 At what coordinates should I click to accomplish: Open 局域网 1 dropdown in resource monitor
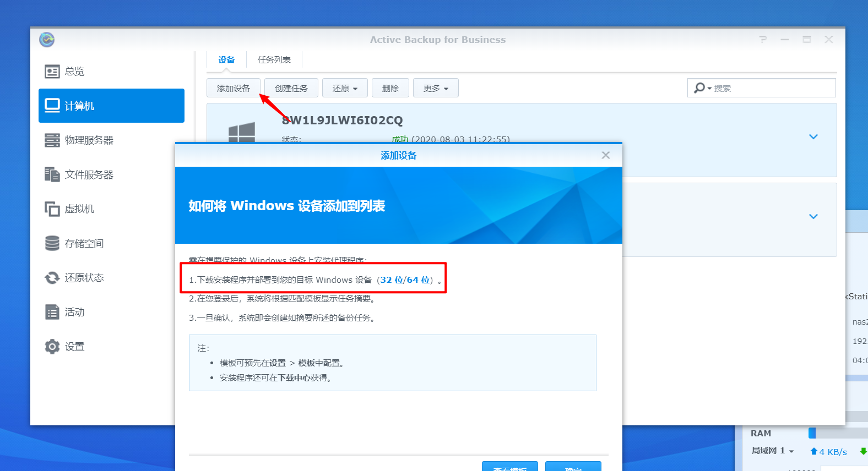(x=773, y=451)
